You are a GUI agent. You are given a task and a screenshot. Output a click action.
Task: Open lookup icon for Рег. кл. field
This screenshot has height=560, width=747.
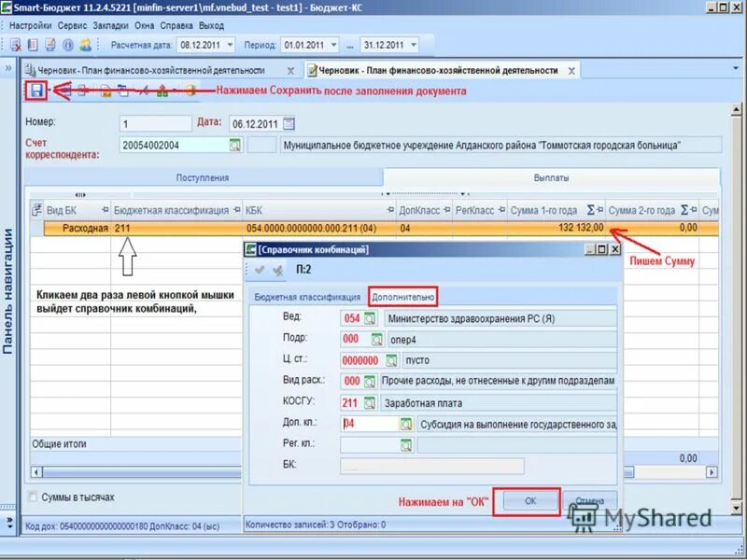406,445
